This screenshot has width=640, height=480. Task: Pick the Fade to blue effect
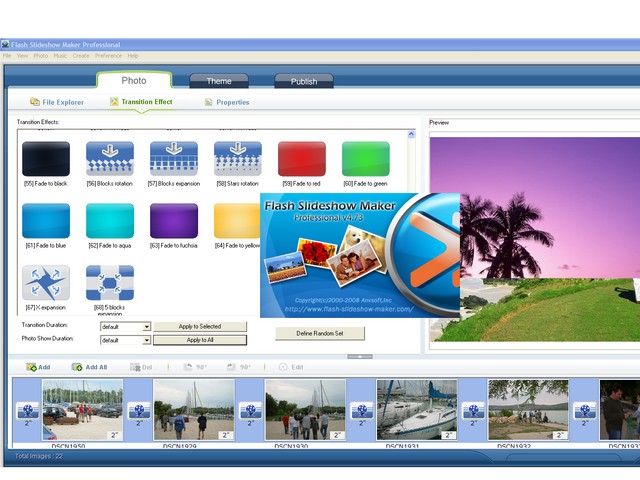click(46, 221)
